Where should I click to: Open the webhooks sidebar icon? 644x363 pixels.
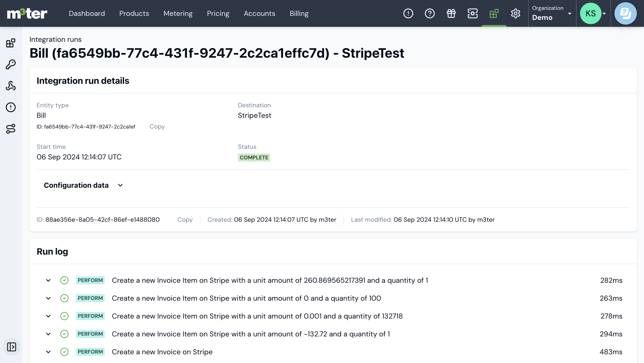(11, 86)
